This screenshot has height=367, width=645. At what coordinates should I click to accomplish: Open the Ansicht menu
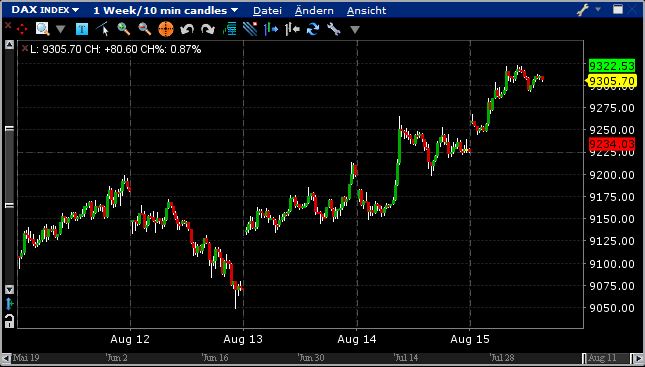click(x=366, y=10)
